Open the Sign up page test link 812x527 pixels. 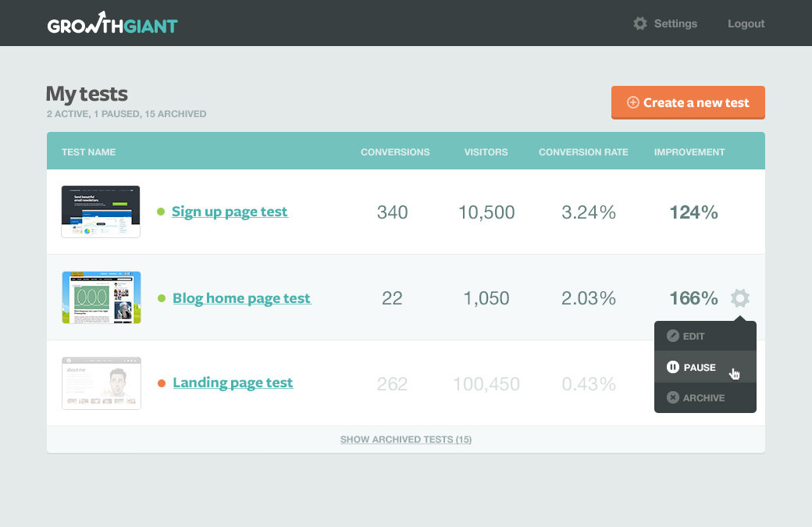pyautogui.click(x=230, y=212)
